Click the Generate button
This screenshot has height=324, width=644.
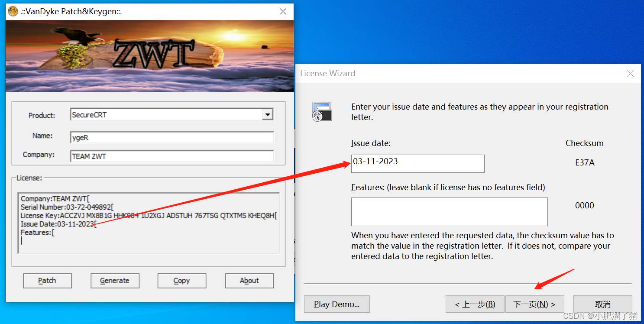tap(115, 281)
